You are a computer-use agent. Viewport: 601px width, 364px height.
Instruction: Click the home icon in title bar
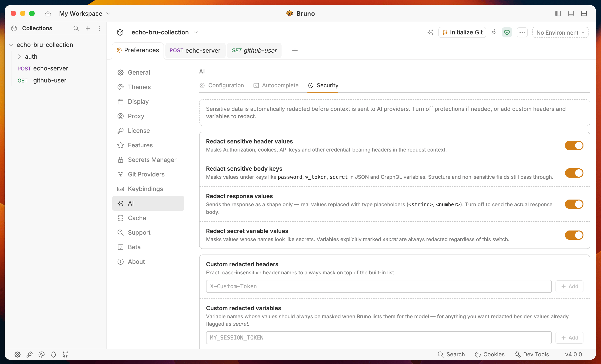click(x=48, y=13)
